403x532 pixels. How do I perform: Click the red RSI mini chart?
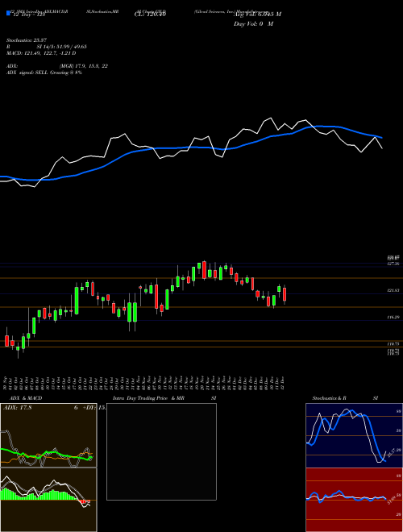pyautogui.click(x=354, y=500)
